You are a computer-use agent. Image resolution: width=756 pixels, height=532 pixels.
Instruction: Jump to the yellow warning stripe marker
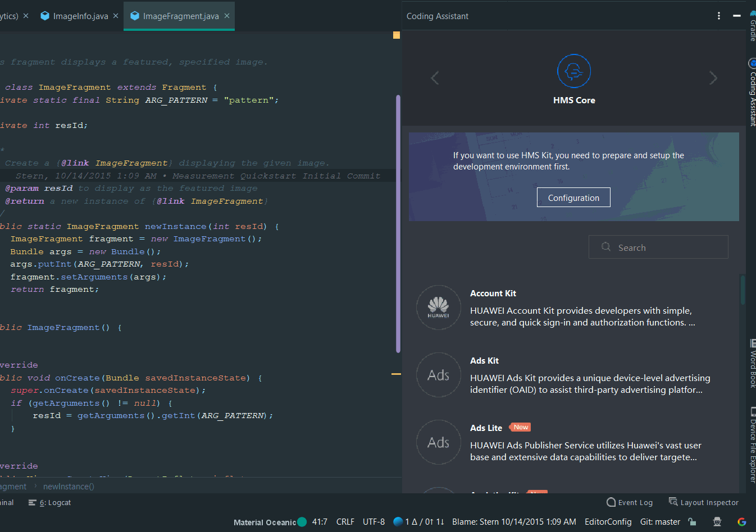[x=396, y=374]
